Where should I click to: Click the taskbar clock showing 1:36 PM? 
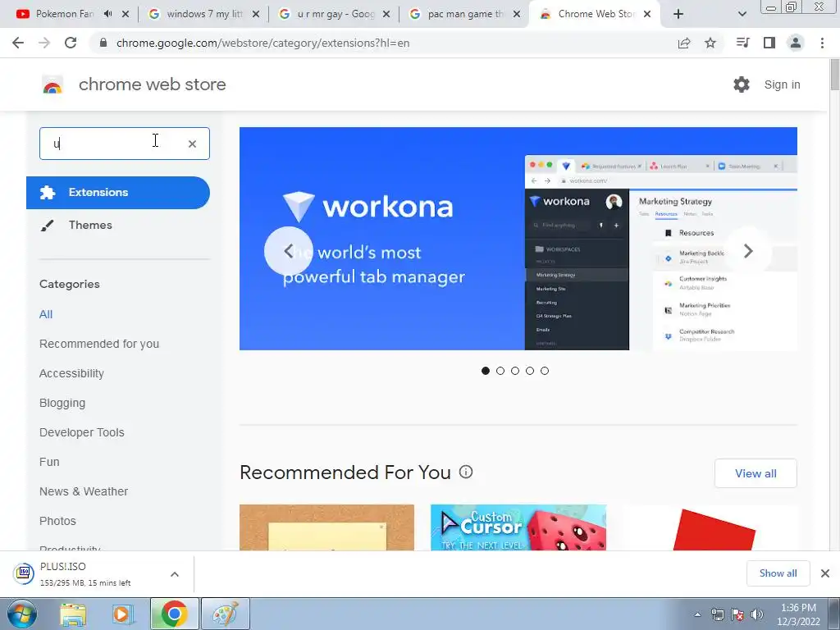pyautogui.click(x=798, y=614)
